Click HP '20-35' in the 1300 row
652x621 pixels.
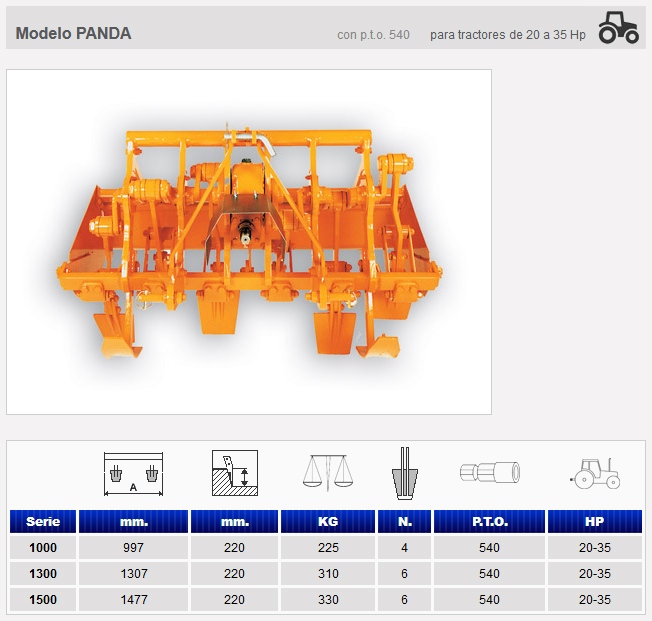coord(595,574)
